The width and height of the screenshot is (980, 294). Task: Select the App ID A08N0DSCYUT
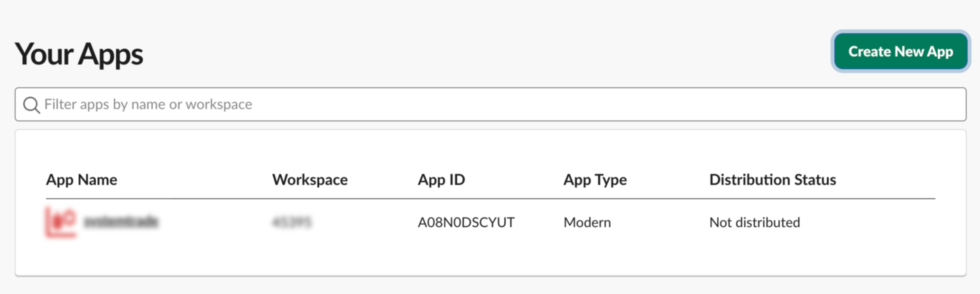coord(466,222)
